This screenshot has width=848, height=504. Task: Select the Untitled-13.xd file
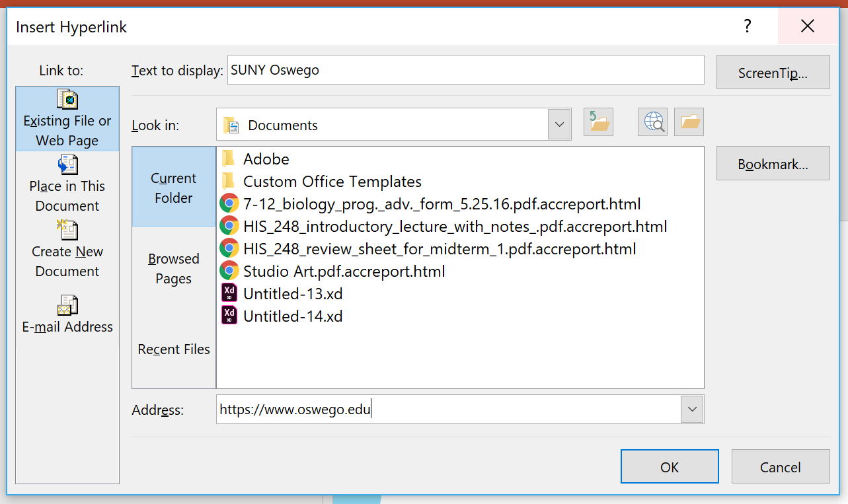click(282, 293)
